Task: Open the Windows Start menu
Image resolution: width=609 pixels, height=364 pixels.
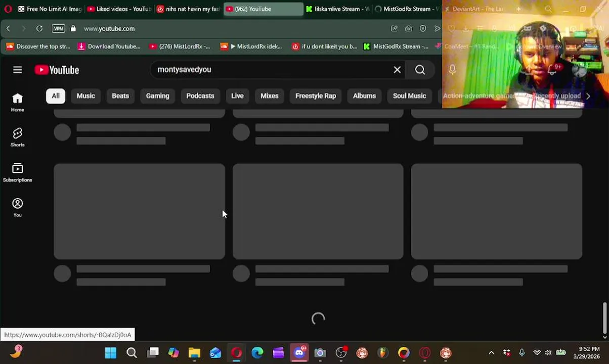Action: pos(110,353)
